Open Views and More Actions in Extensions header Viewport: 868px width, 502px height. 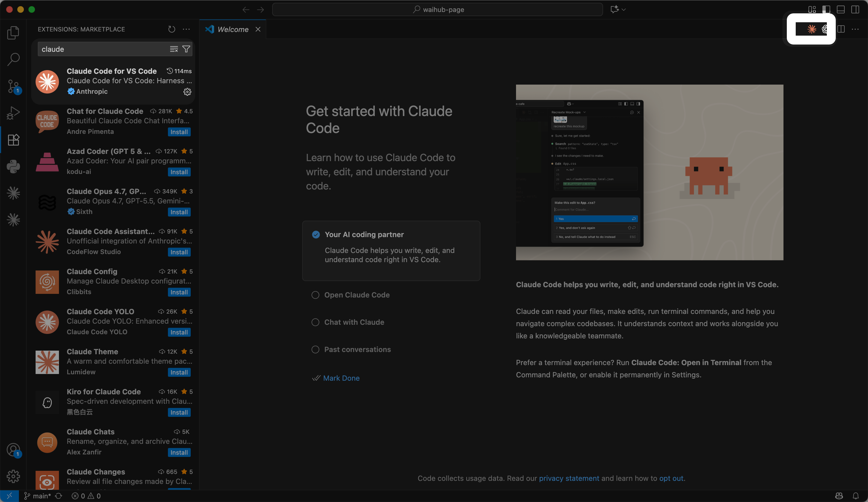pyautogui.click(x=186, y=29)
